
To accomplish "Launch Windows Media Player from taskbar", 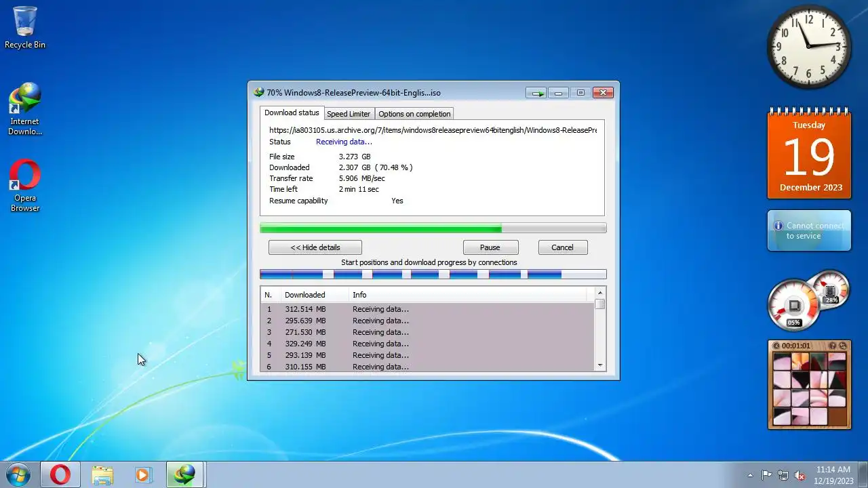I will click(x=143, y=474).
